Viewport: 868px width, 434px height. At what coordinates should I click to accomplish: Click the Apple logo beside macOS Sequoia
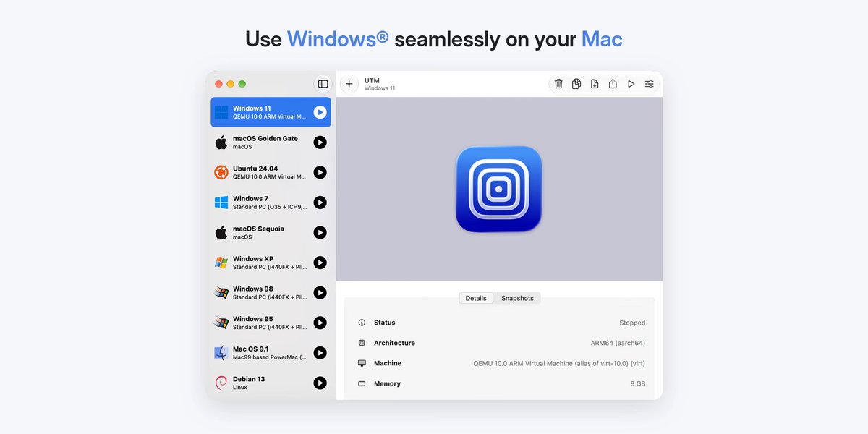click(x=221, y=232)
